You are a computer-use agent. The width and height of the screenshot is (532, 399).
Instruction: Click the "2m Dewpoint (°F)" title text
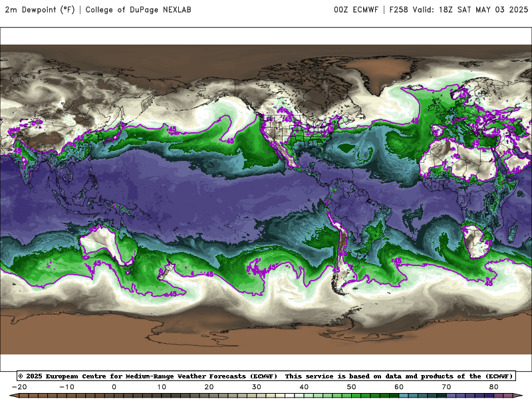39,9
